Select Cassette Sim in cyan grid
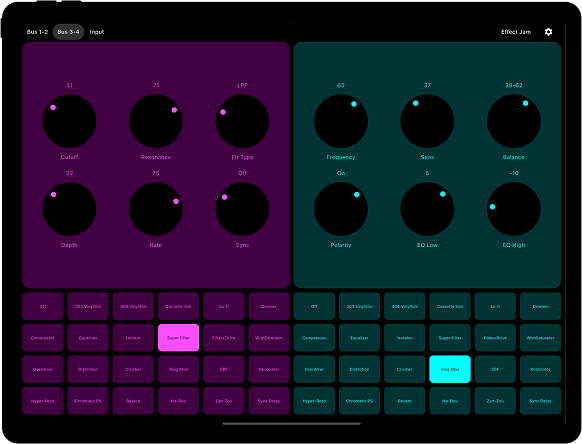Viewport: 582px width, 444px height. (450, 306)
